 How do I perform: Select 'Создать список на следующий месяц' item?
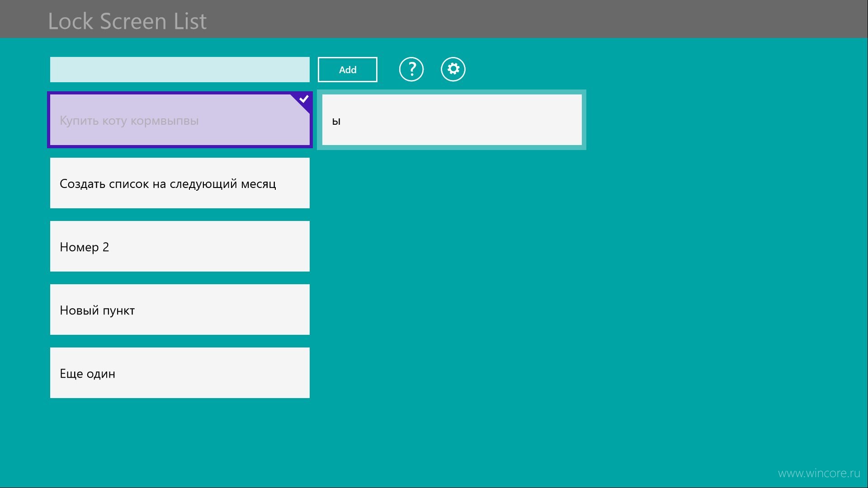click(x=179, y=183)
